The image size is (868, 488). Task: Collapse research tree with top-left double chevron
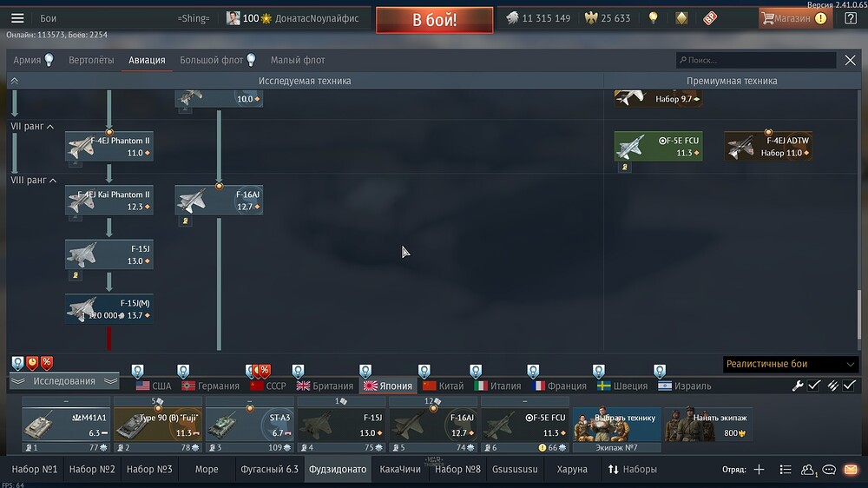pos(15,81)
